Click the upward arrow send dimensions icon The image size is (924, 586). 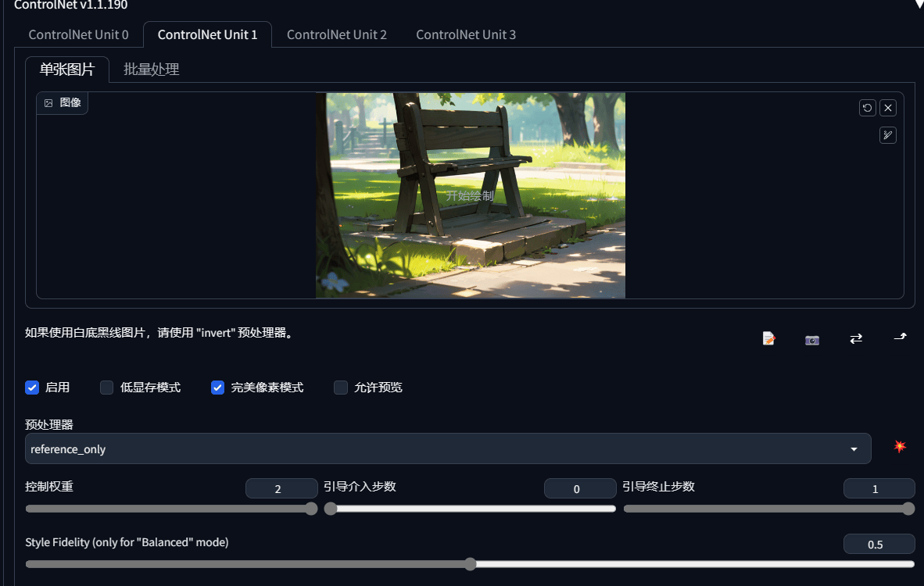click(x=900, y=337)
